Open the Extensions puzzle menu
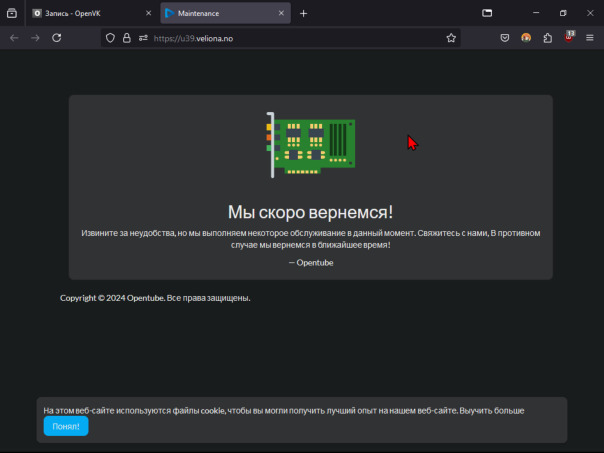This screenshot has width=604, height=453. pyautogui.click(x=547, y=38)
